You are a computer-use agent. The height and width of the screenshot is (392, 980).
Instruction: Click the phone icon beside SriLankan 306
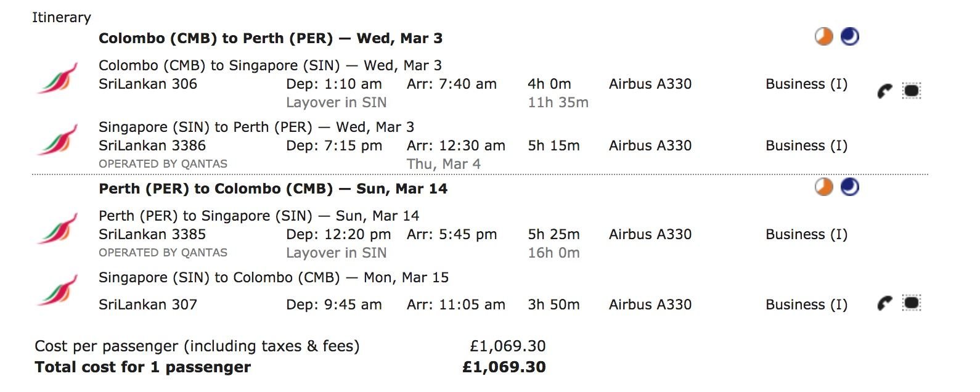(x=884, y=92)
